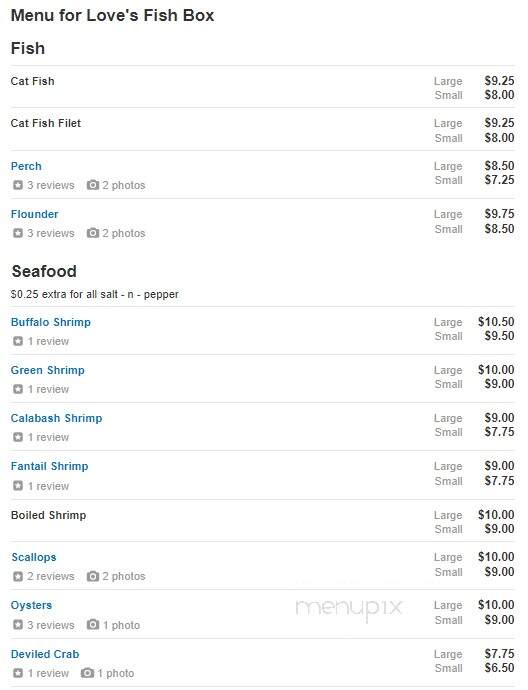528x690 pixels.
Task: Click the camera icon under Flounder
Action: pos(92,233)
